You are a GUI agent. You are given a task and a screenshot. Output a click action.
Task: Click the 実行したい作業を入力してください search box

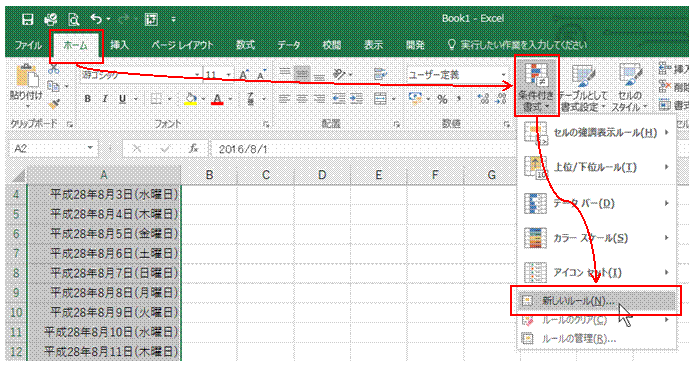click(516, 45)
